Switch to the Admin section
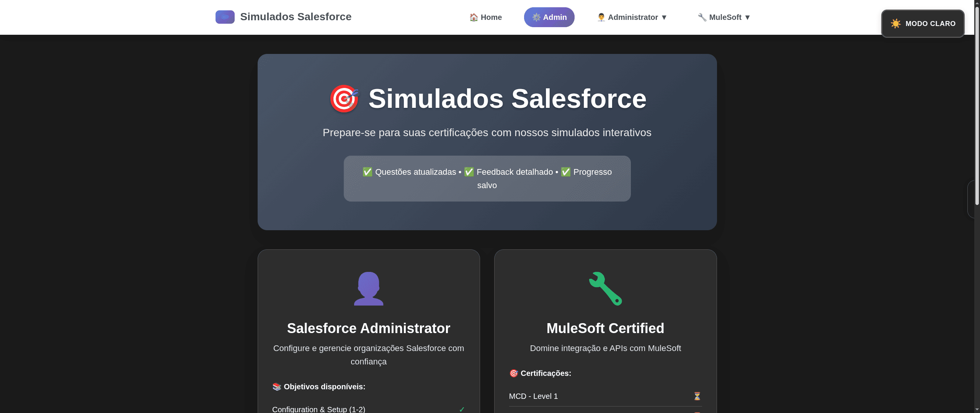The image size is (980, 413). [549, 17]
